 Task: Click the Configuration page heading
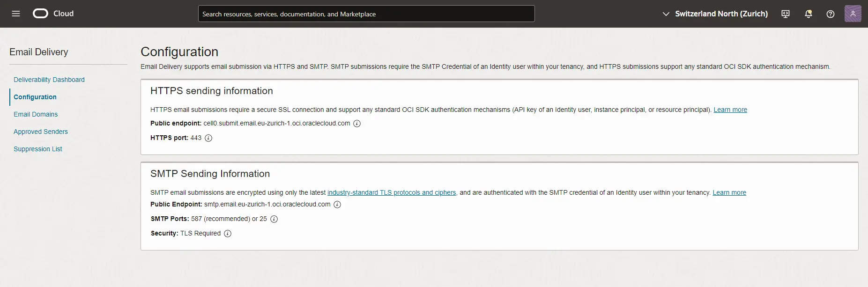[179, 52]
